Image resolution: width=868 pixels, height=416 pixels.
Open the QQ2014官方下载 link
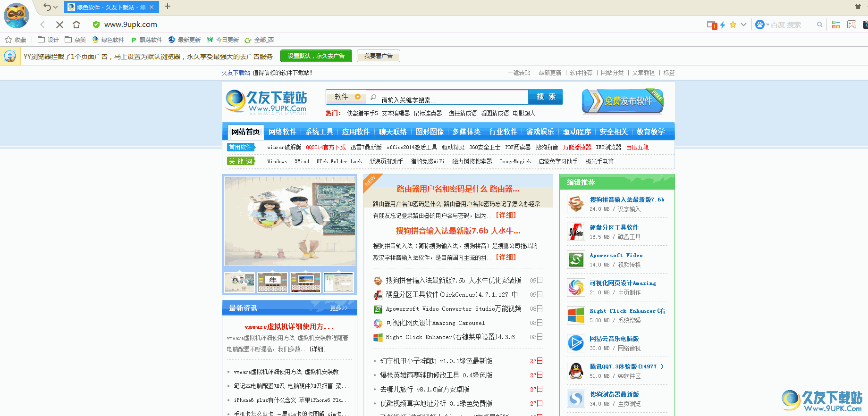click(x=326, y=147)
